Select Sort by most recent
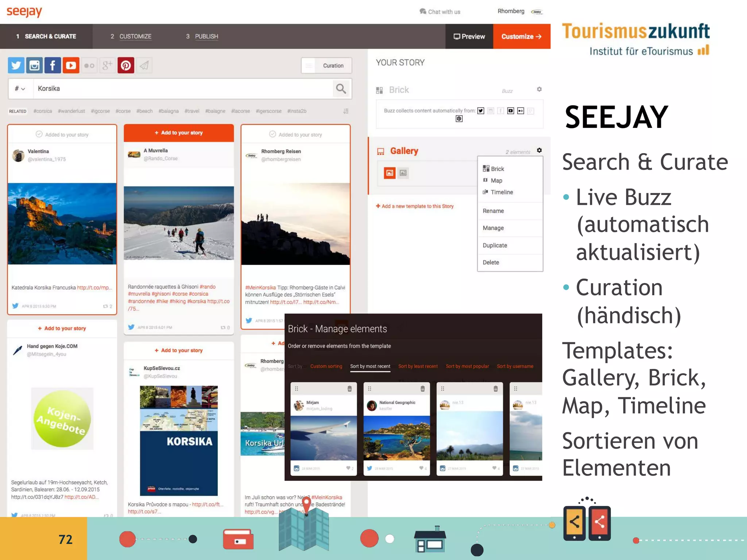This screenshot has width=747, height=560. (370, 366)
